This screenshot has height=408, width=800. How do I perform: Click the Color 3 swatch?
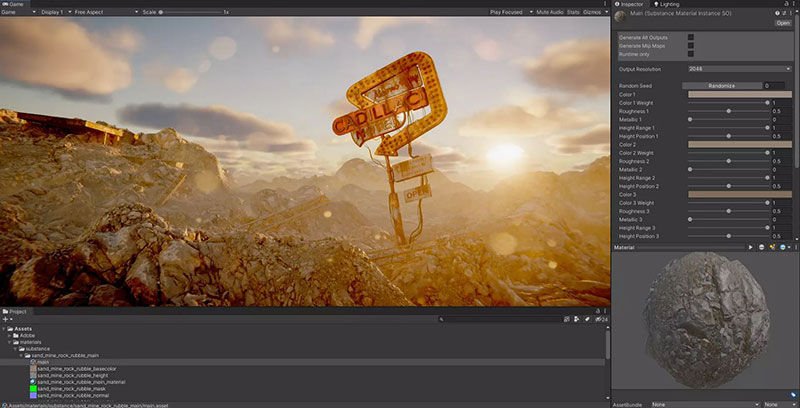coord(740,194)
